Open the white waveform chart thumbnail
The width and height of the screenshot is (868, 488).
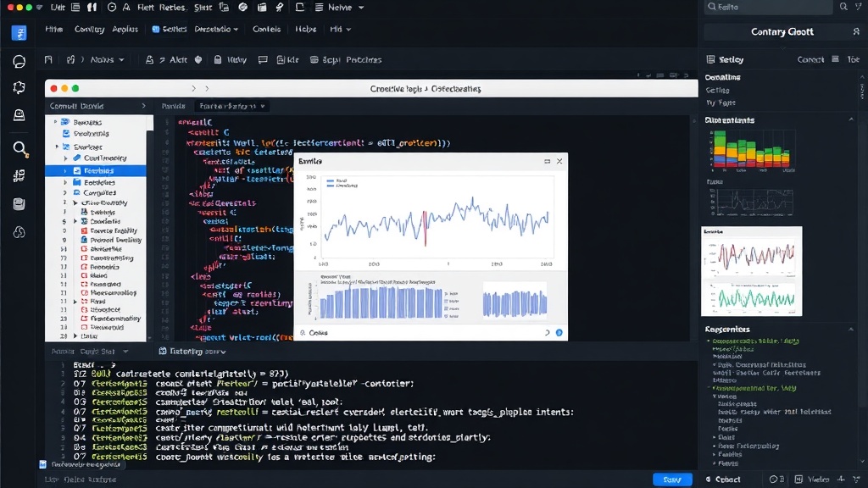coord(752,271)
